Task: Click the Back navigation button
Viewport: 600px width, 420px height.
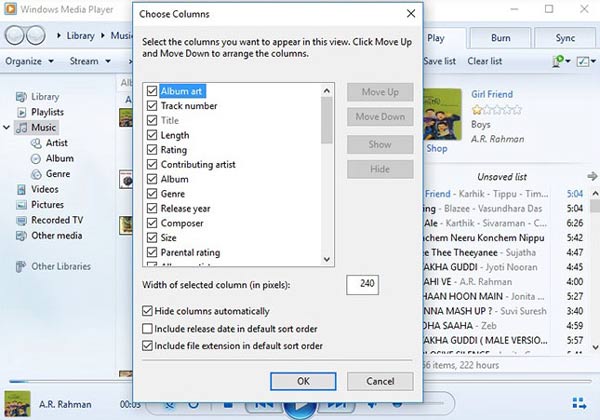Action: click(15, 36)
